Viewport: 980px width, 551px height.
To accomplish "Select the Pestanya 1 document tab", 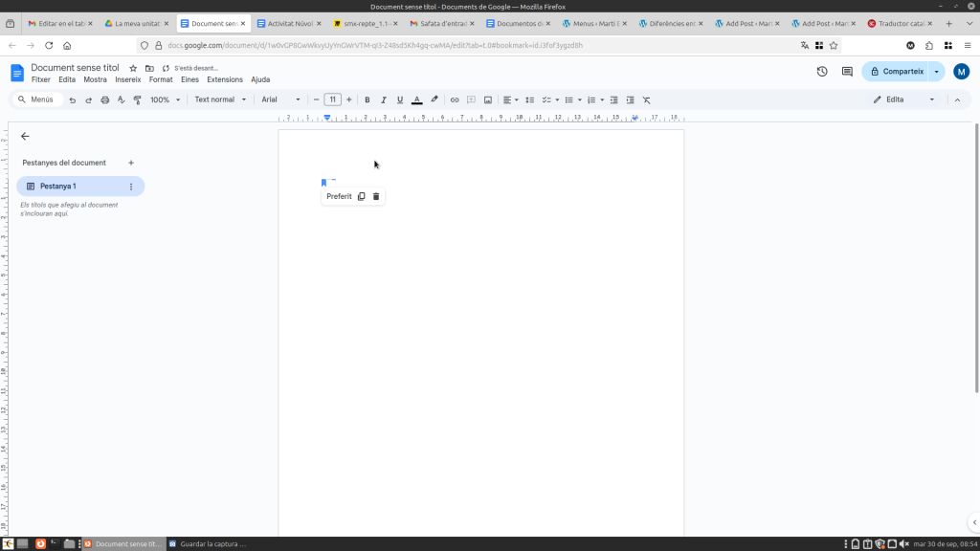I will click(58, 187).
